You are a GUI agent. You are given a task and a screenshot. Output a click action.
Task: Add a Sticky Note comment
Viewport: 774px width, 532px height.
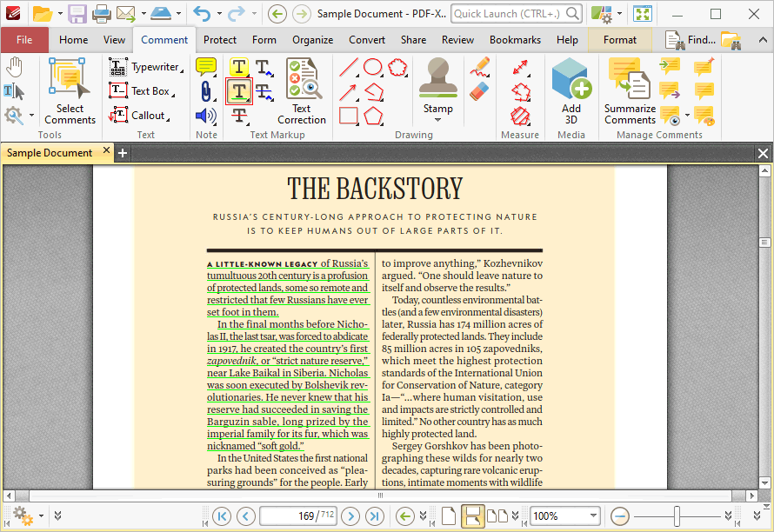pyautogui.click(x=205, y=66)
